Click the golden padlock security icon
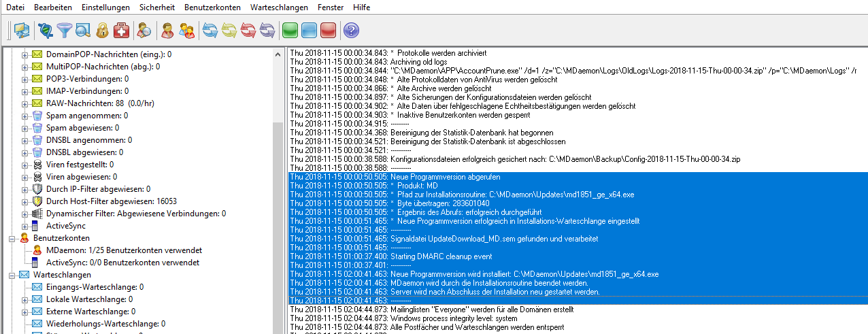 pyautogui.click(x=102, y=30)
